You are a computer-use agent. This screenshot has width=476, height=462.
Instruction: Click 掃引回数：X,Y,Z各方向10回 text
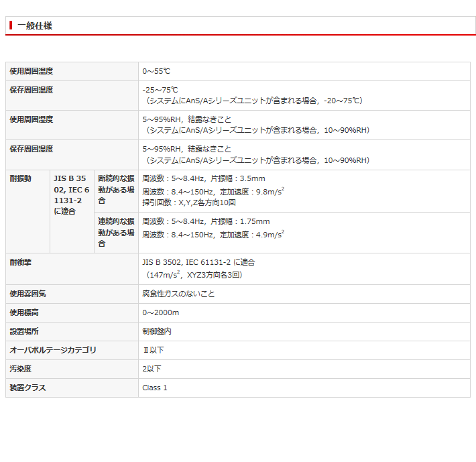coord(189,203)
